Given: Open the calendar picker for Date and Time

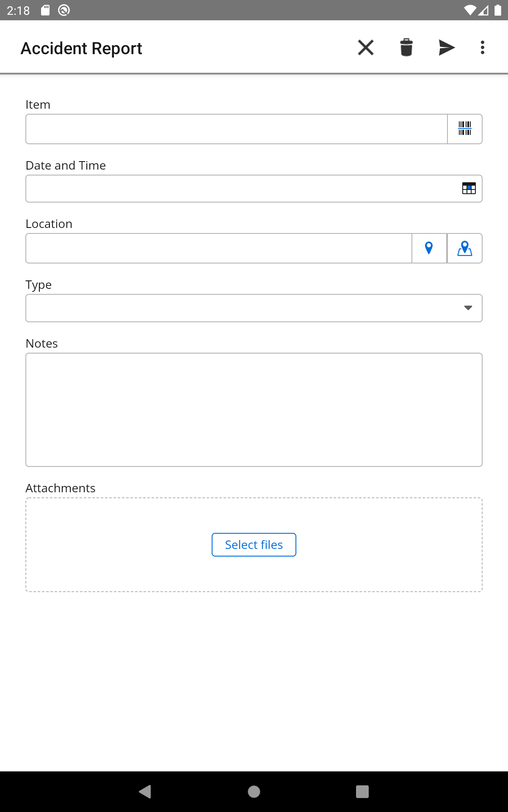Looking at the screenshot, I should point(469,189).
